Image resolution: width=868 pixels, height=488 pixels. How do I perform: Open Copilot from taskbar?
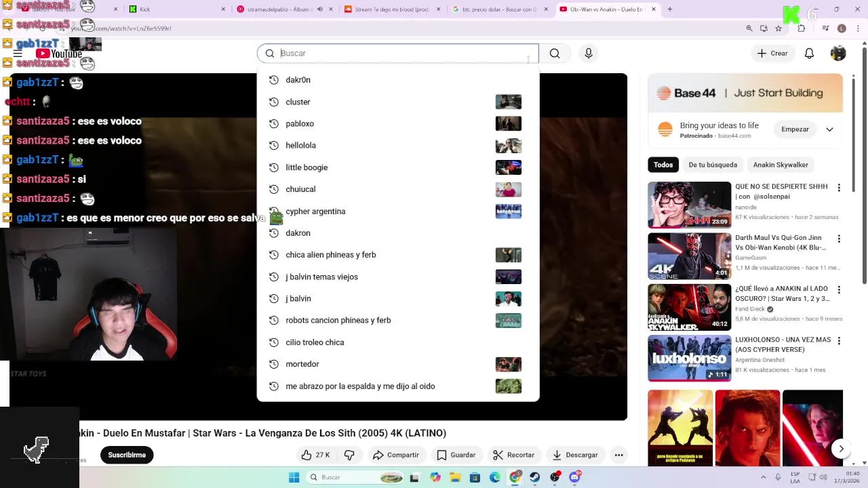point(435,477)
